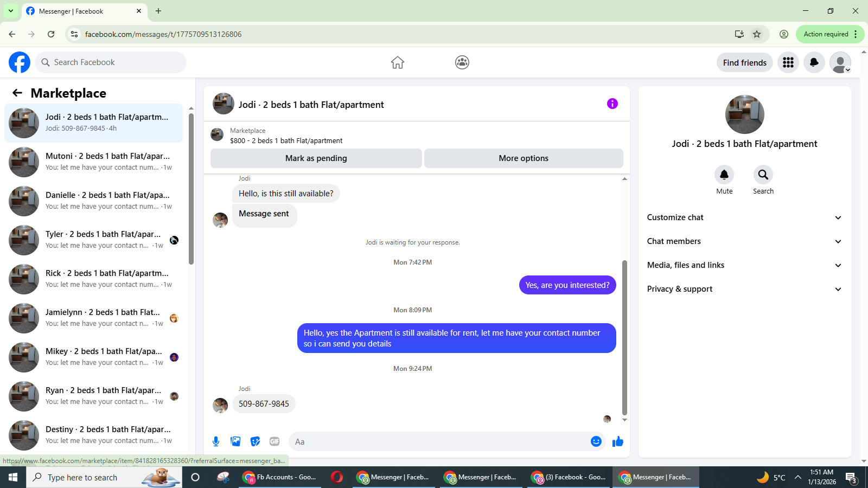Click the conversation list scrollbar
The height and width of the screenshot is (488, 868).
(191, 189)
